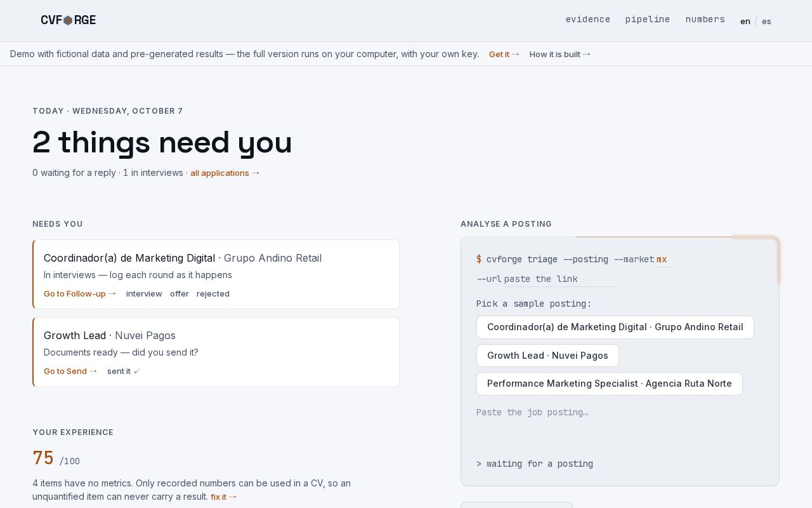Edit the market value mx
This screenshot has height=508, width=812.
[x=663, y=259]
